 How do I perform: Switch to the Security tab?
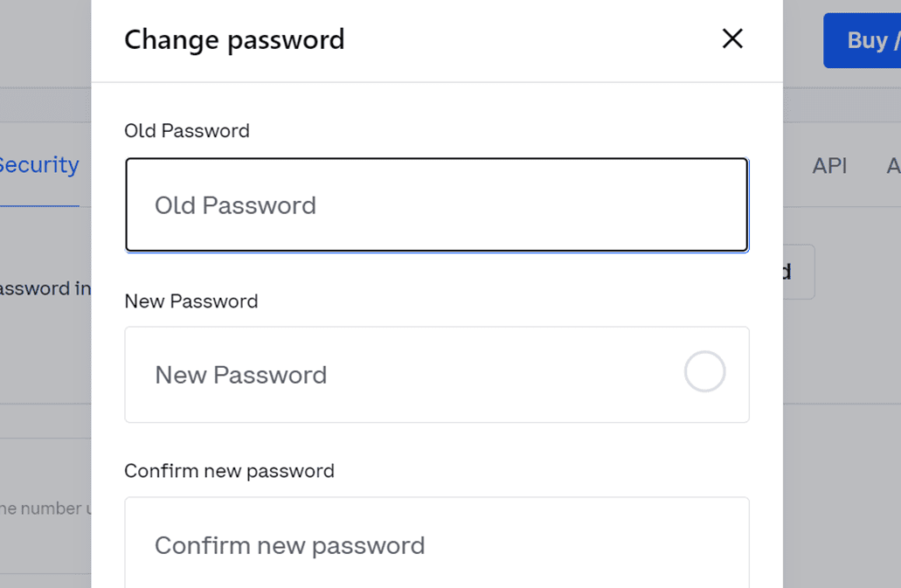point(38,165)
